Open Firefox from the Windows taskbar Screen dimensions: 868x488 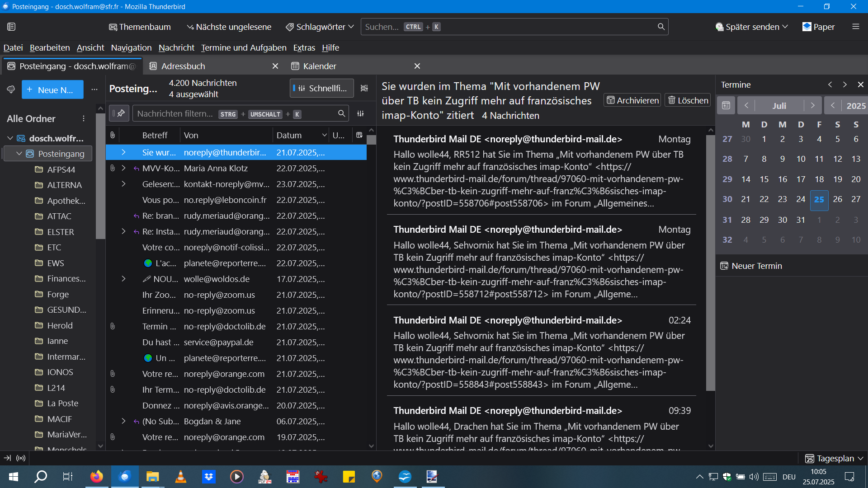tap(96, 477)
